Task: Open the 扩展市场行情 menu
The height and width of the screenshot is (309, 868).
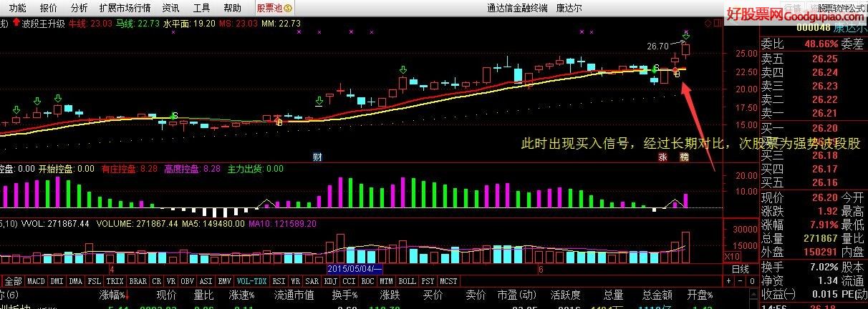Action: (x=125, y=8)
